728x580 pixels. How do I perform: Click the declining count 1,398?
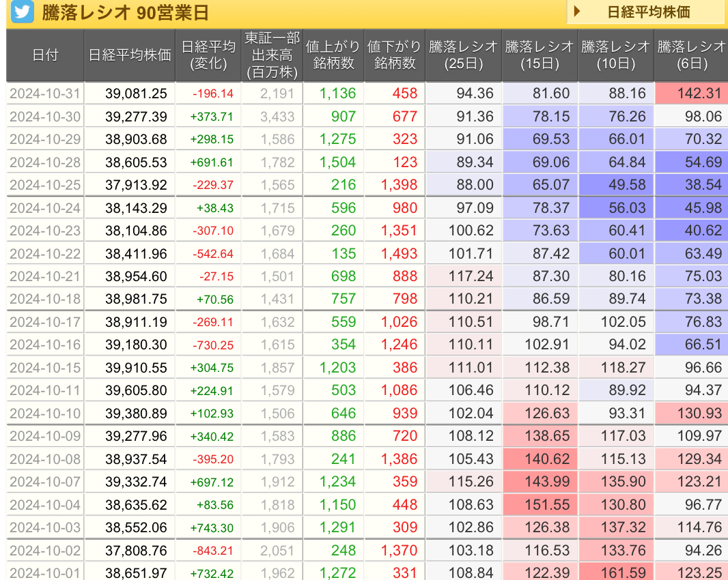(400, 185)
